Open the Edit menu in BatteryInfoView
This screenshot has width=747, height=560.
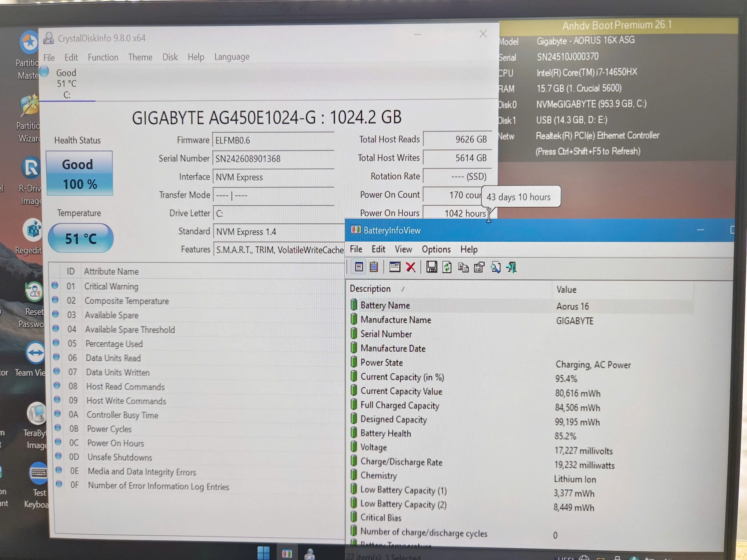[x=378, y=249]
